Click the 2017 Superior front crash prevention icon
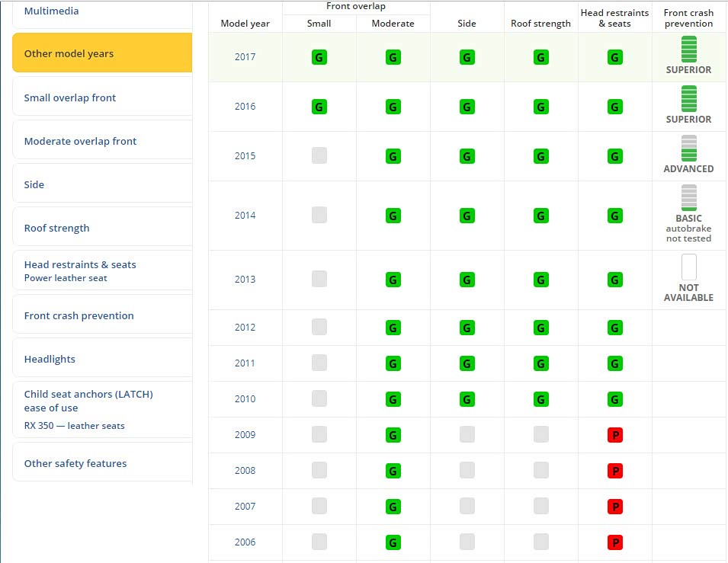Screen dimensions: 728x563 pyautogui.click(x=688, y=50)
